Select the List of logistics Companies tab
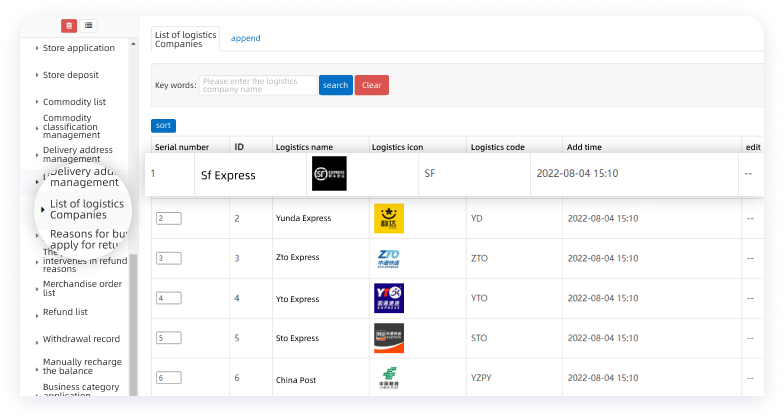The height and width of the screenshot is (420, 784). [186, 39]
